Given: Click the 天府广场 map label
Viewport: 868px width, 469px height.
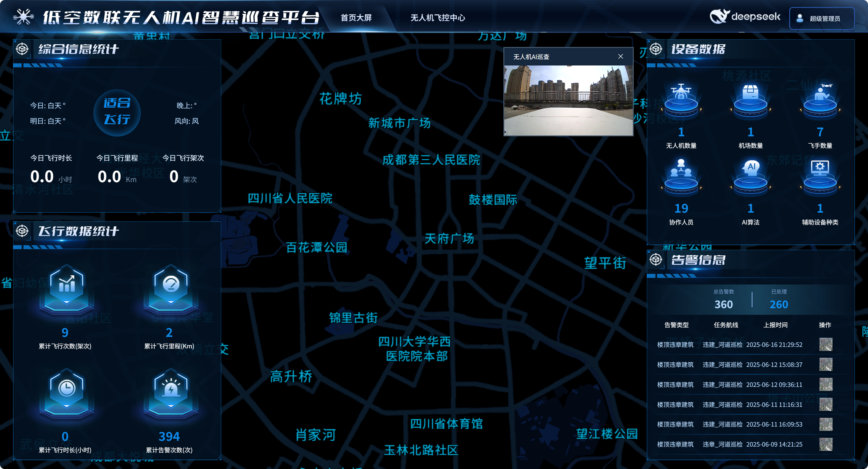Looking at the screenshot, I should (x=449, y=238).
